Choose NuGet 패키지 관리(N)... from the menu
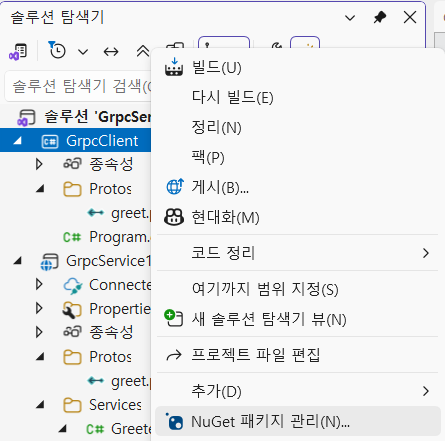 click(x=298, y=421)
